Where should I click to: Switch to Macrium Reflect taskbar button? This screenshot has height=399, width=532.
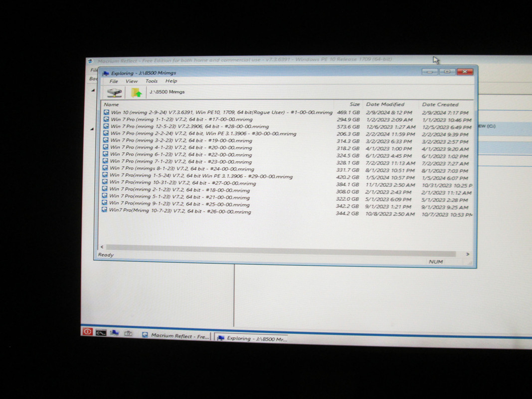[x=176, y=336]
